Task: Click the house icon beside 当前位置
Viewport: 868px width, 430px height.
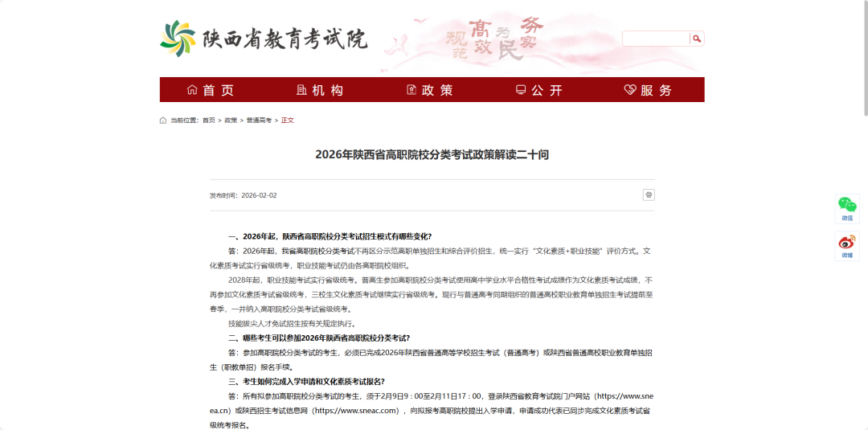Action: point(162,120)
